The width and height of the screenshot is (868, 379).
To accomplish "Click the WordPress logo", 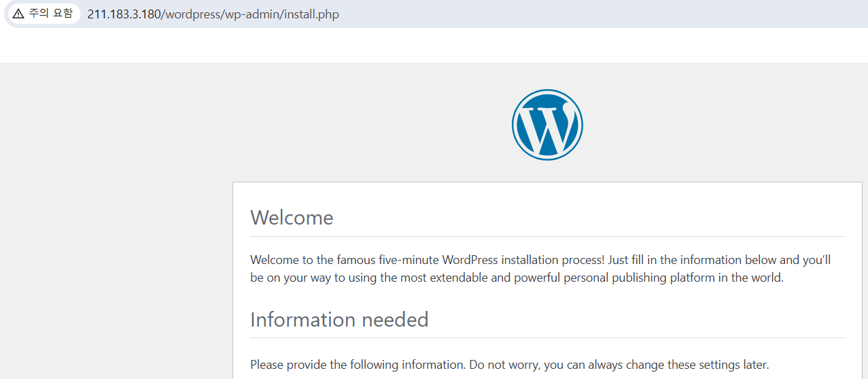I will click(x=547, y=125).
